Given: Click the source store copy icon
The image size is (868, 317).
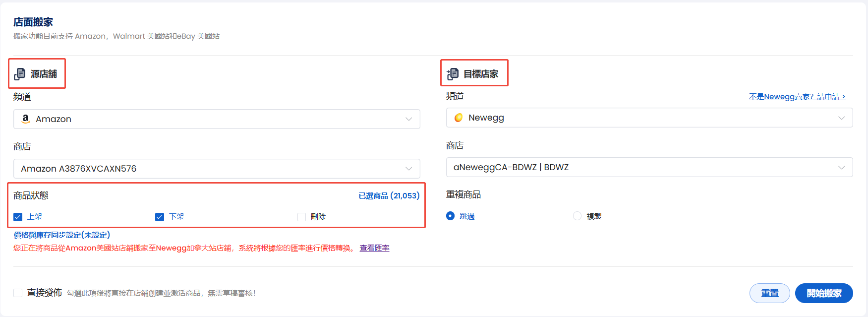Looking at the screenshot, I should (20, 74).
